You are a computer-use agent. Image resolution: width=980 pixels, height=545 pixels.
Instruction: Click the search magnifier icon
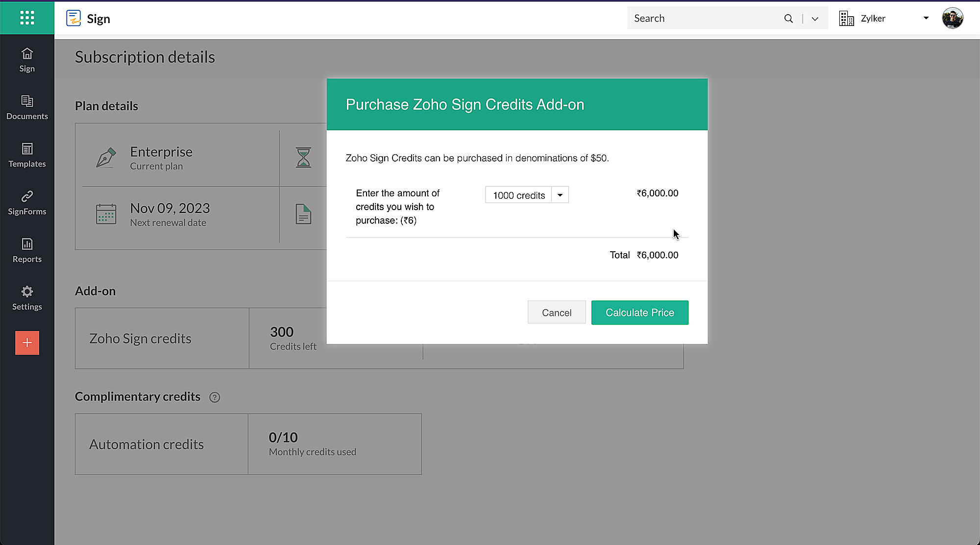pos(788,19)
